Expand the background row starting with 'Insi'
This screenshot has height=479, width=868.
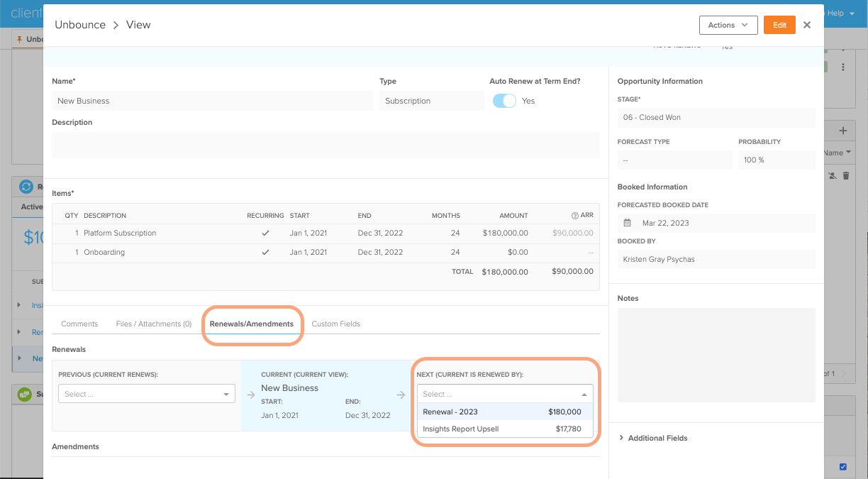tap(19, 305)
